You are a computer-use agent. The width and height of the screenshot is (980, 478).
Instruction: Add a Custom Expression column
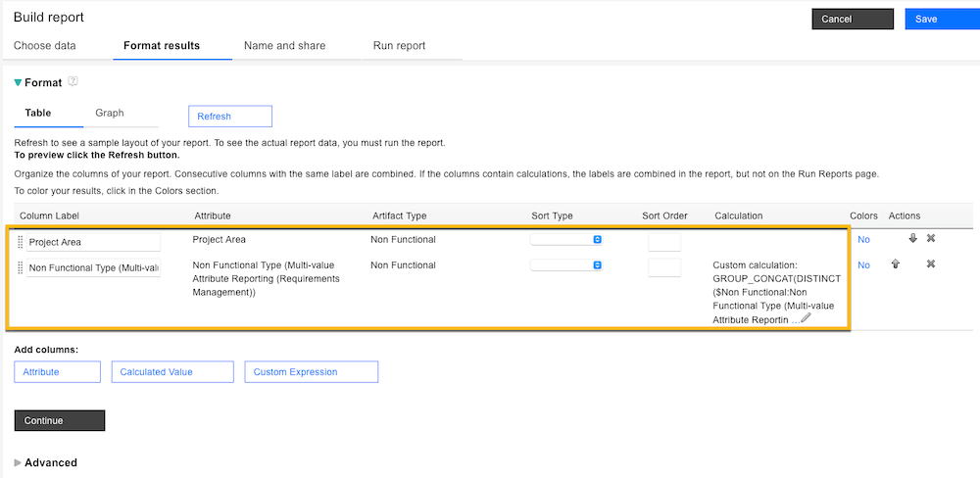[x=311, y=372]
